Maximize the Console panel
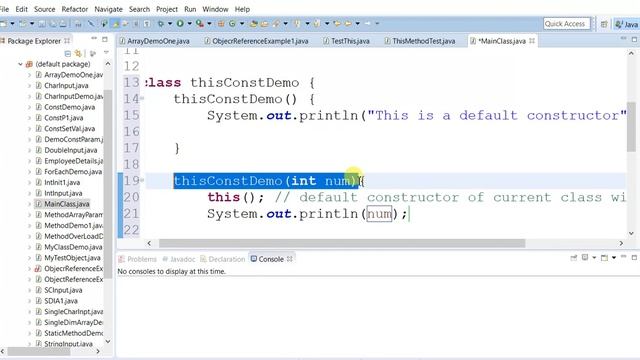Viewport: 640px width, 360px height. pos(634,258)
